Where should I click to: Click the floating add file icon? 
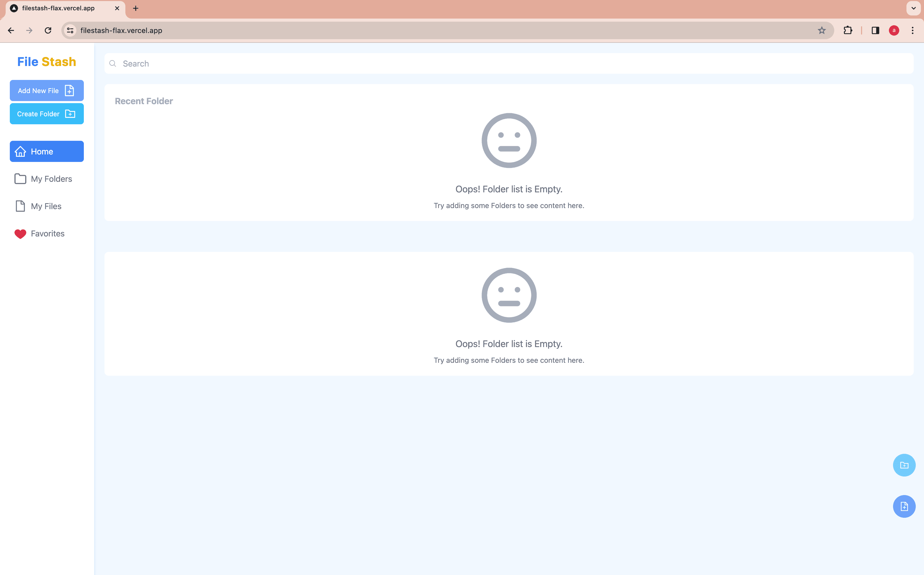click(904, 506)
